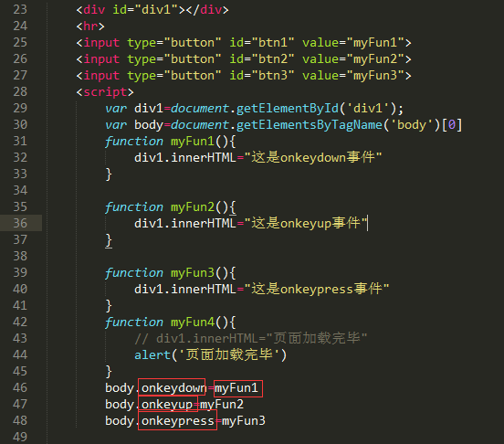Image resolution: width=504 pixels, height=444 pixels.
Task: Click the value="myFun1" attribute text
Action: coord(353,42)
